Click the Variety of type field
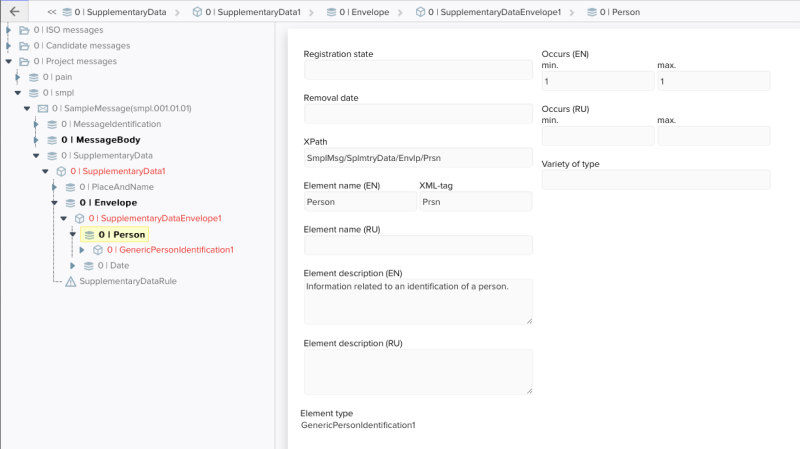This screenshot has width=800, height=449. pos(656,180)
